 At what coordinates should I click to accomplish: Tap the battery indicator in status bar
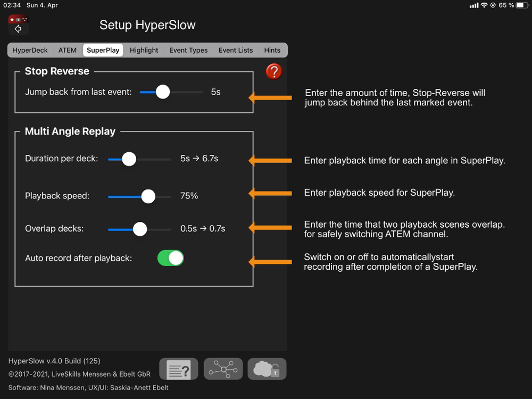click(x=522, y=5)
